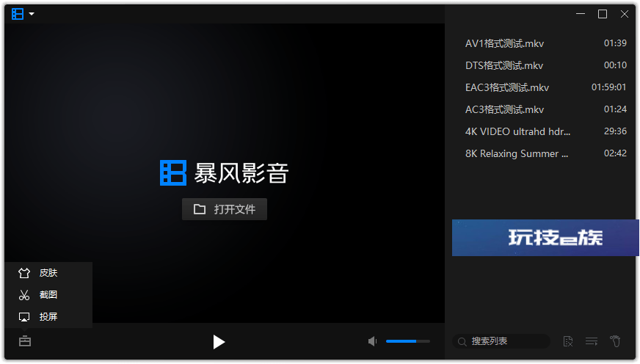Mute audio via the speaker icon

(372, 341)
